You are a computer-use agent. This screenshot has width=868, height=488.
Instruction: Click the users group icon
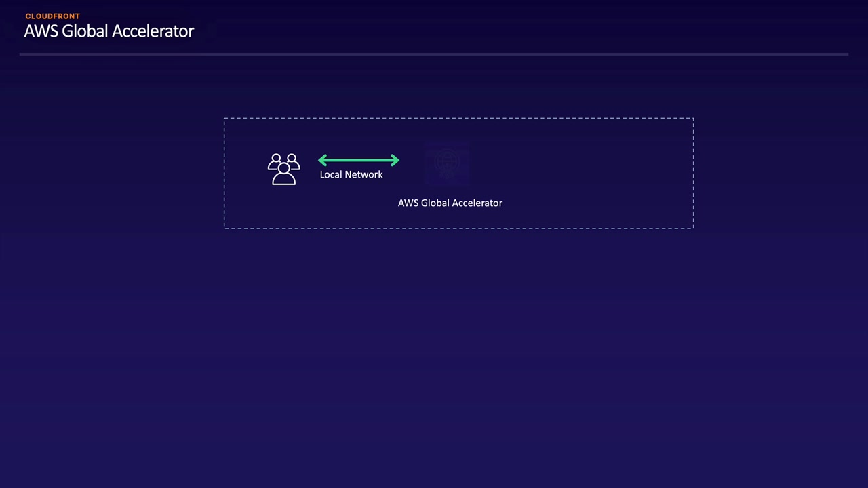pyautogui.click(x=283, y=169)
